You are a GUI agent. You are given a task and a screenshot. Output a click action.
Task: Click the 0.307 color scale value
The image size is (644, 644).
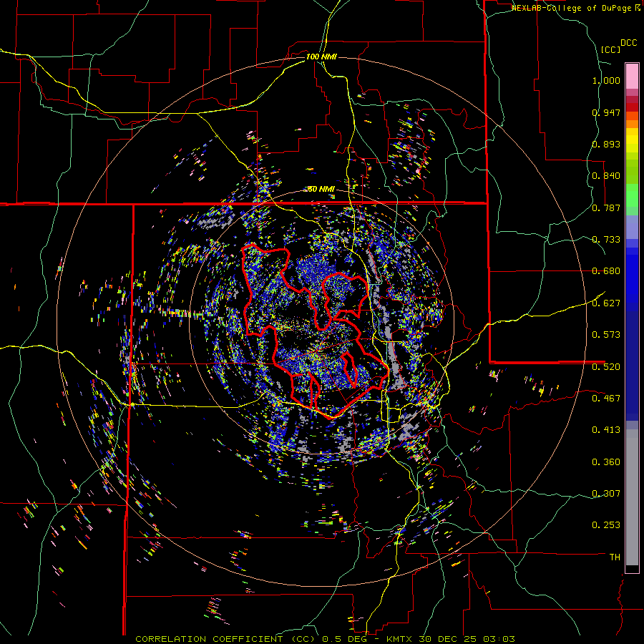tap(606, 493)
